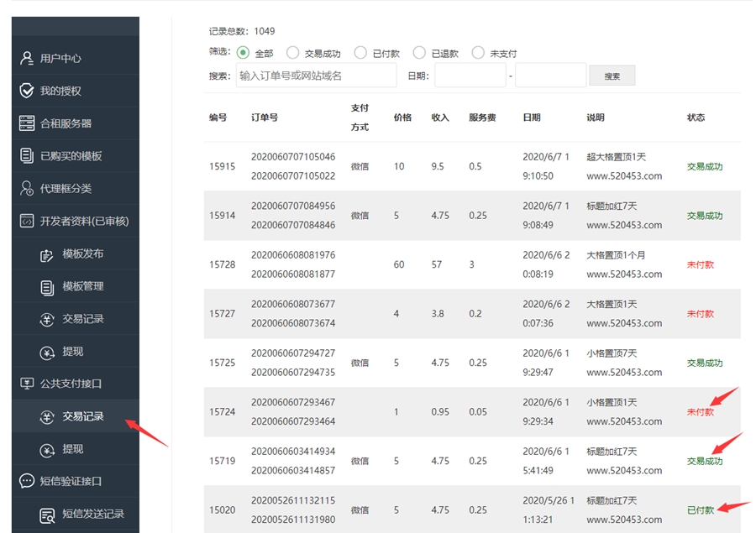Viewport: 756px width, 533px height.
Task: Collapse the 开发者资料(已审核) sidebar section
Action: click(79, 222)
